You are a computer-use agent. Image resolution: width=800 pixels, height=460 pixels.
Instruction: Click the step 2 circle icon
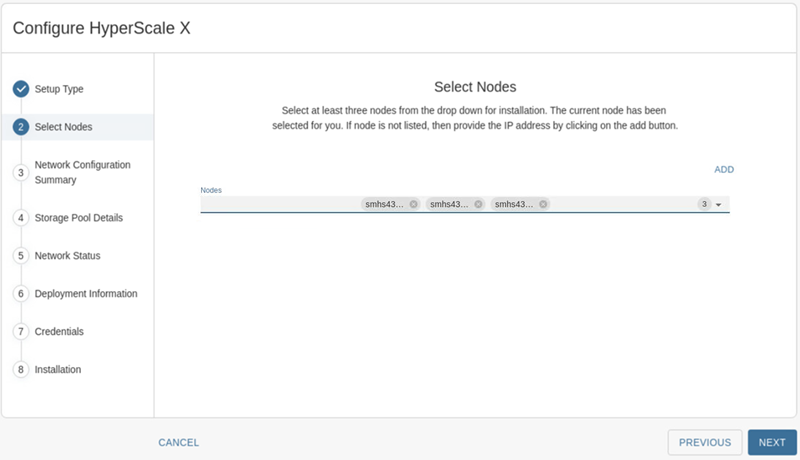[20, 127]
